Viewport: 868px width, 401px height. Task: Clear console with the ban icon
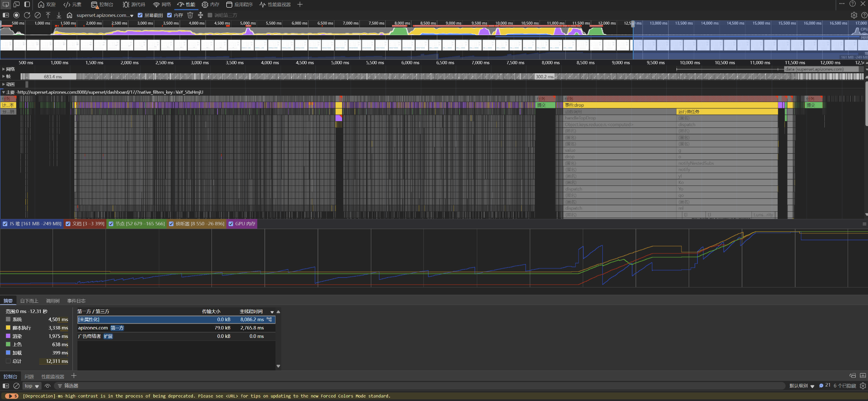pyautogui.click(x=17, y=386)
